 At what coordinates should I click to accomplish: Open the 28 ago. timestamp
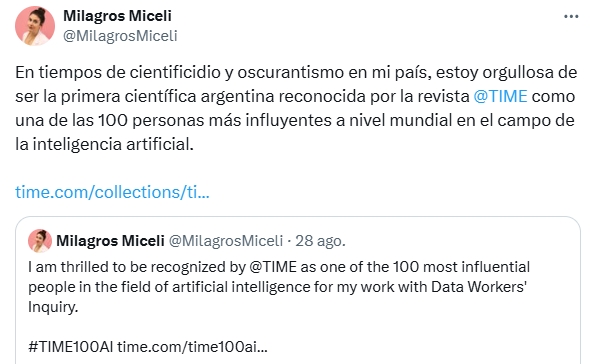coord(320,241)
